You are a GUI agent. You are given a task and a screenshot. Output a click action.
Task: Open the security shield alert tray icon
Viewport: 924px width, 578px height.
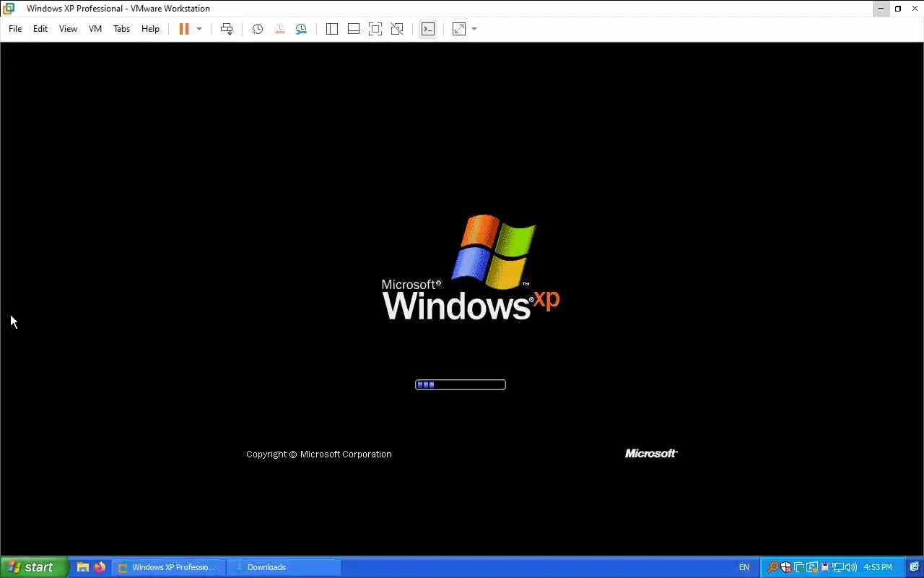coord(785,567)
